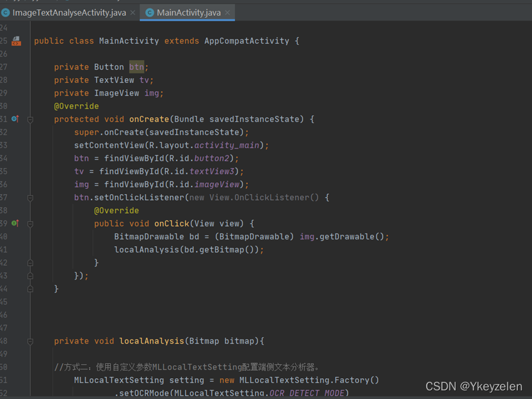Image resolution: width=532 pixels, height=399 pixels.
Task: Collapse the localAnalysis method fold arrow
Action: click(x=30, y=342)
